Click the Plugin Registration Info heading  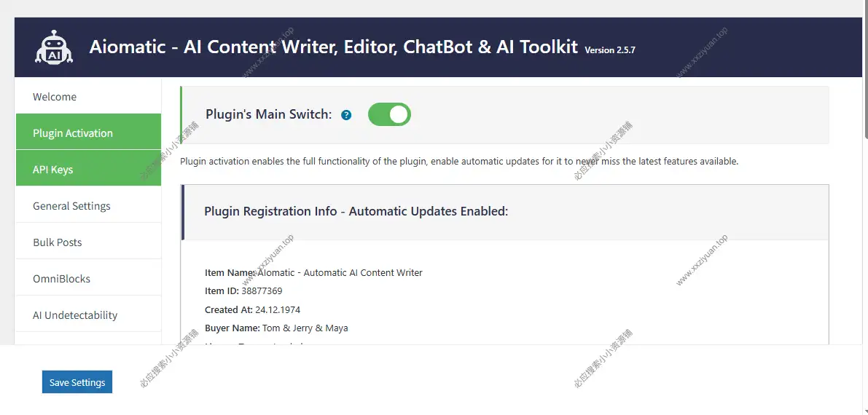[356, 211]
